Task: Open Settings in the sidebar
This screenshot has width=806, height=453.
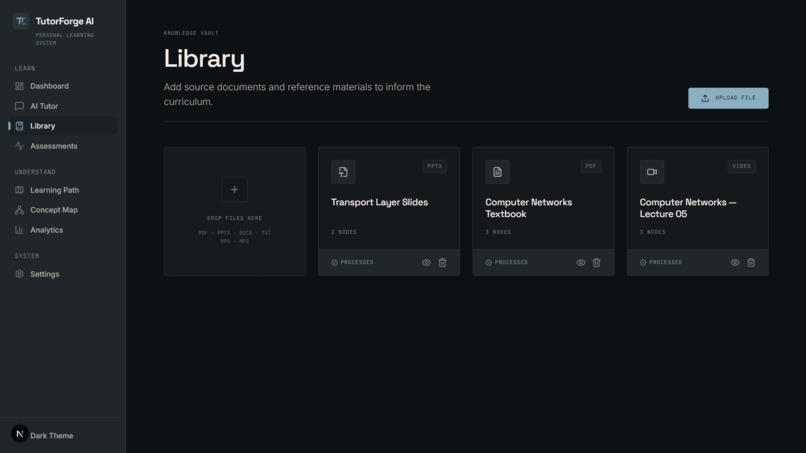Action: (x=62, y=274)
